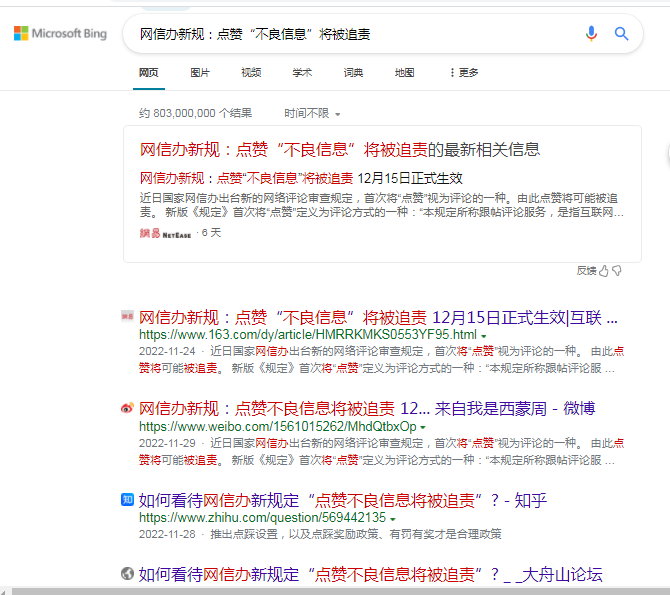
Task: Click the 6 天 age label
Action: [x=211, y=233]
